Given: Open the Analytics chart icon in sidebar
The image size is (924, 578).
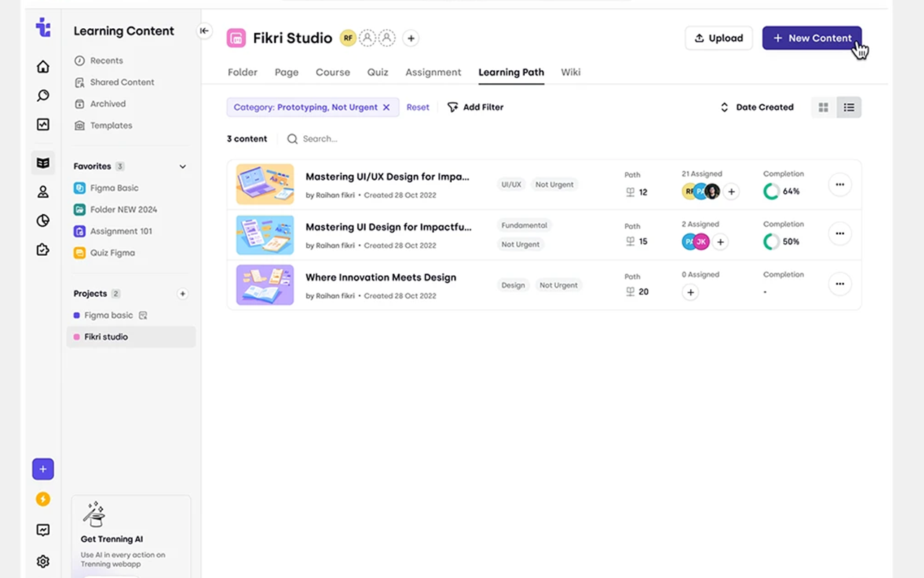Looking at the screenshot, I should click(x=43, y=124).
